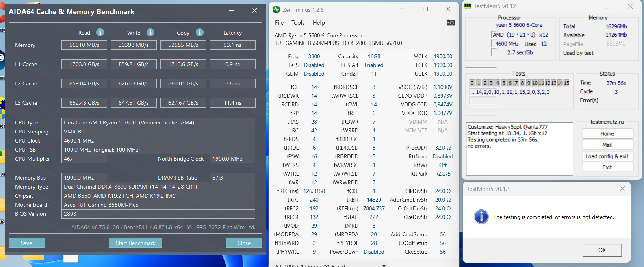Screen dimensions: 644x267
Task: Confirm the completion dialog with OK
Action: pyautogui.click(x=602, y=250)
